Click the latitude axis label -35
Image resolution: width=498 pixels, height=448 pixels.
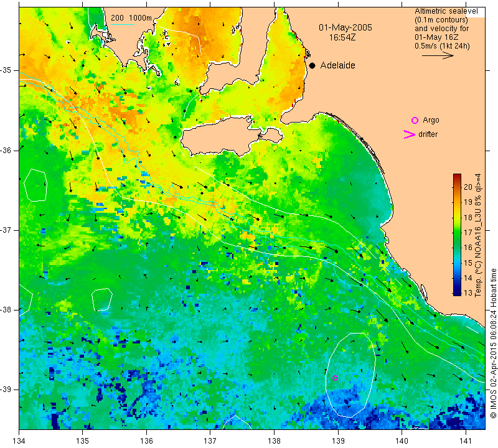[6, 70]
